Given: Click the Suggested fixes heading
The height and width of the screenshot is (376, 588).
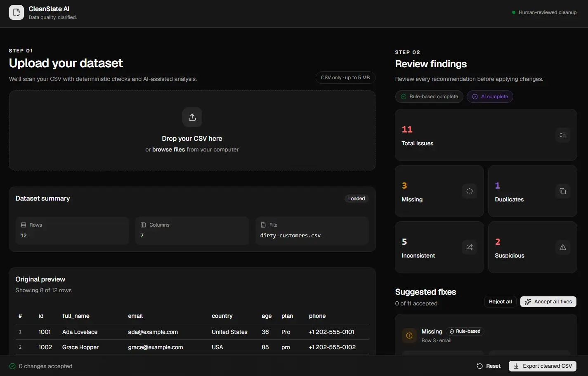Looking at the screenshot, I should (425, 292).
